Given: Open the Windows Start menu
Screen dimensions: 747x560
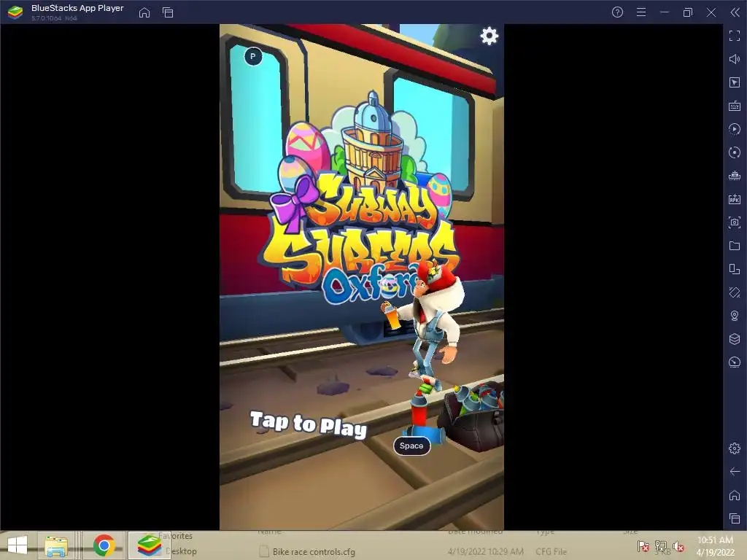Looking at the screenshot, I should point(18,545).
